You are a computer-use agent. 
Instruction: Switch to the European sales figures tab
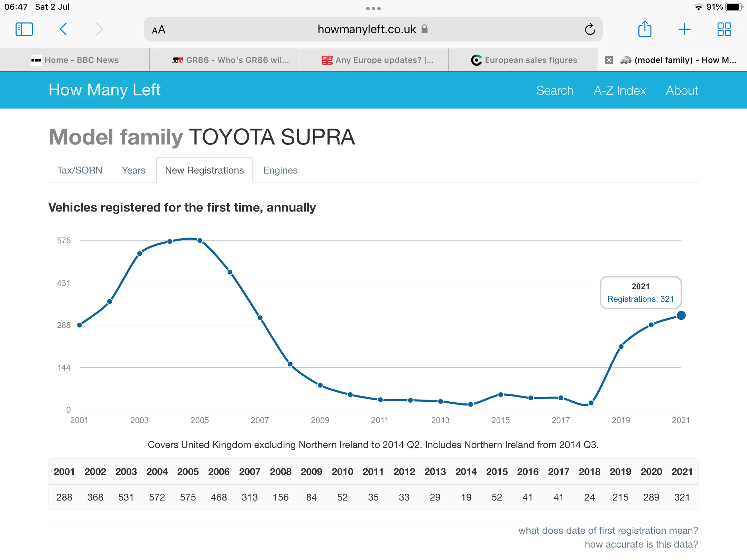point(523,60)
